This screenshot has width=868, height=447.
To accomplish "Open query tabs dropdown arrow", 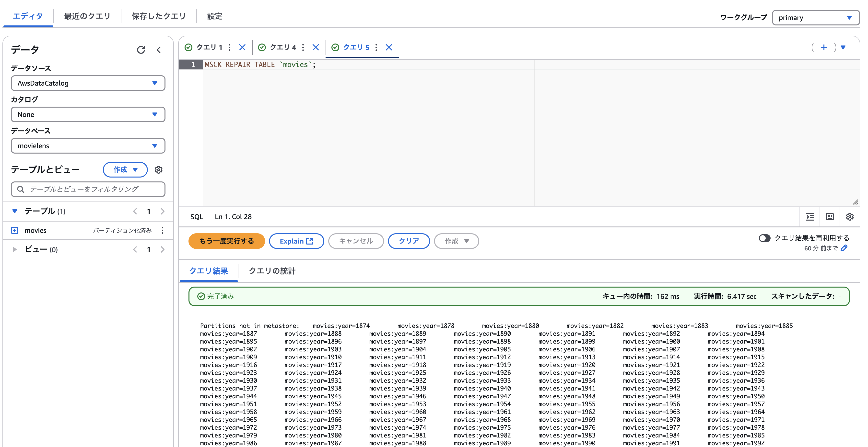I will 844,47.
